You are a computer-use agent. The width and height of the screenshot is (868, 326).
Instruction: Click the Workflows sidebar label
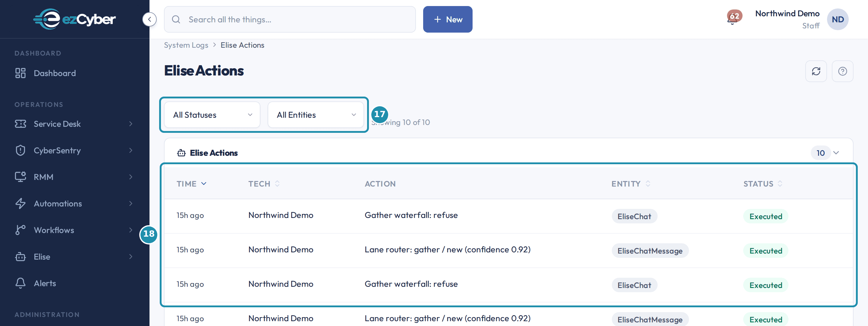[54, 230]
